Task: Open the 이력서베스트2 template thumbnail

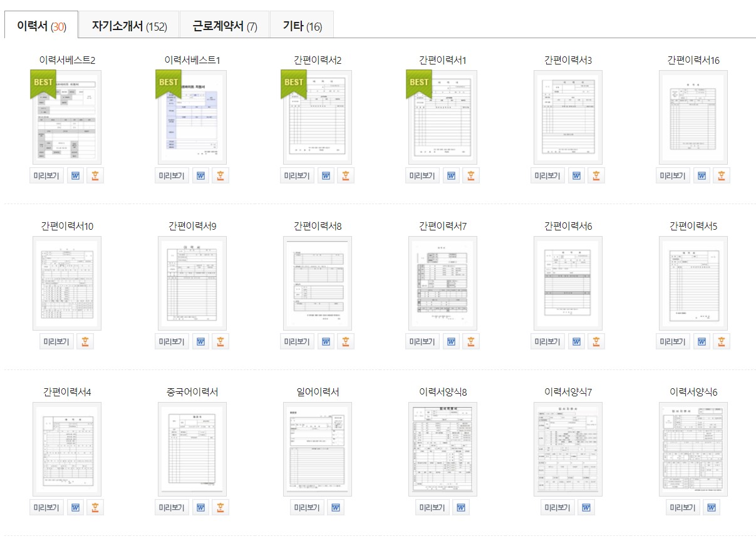Action: [67, 117]
